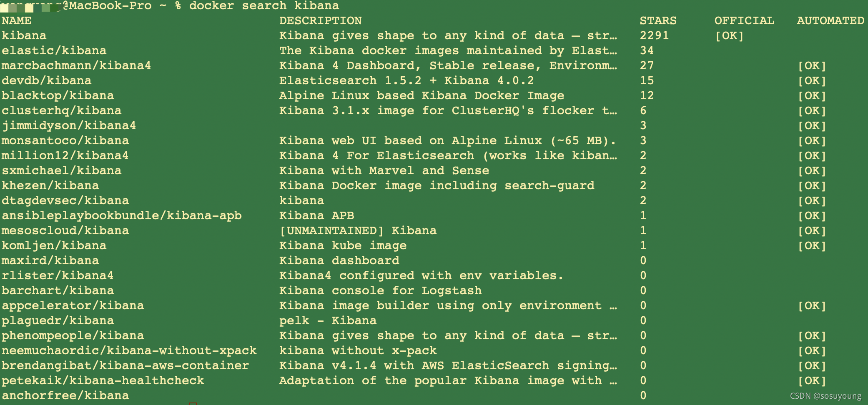Viewport: 868px width, 405px height.
Task: Click the ansibleplaybookbundle/kibana-apb entry
Action: tap(122, 215)
